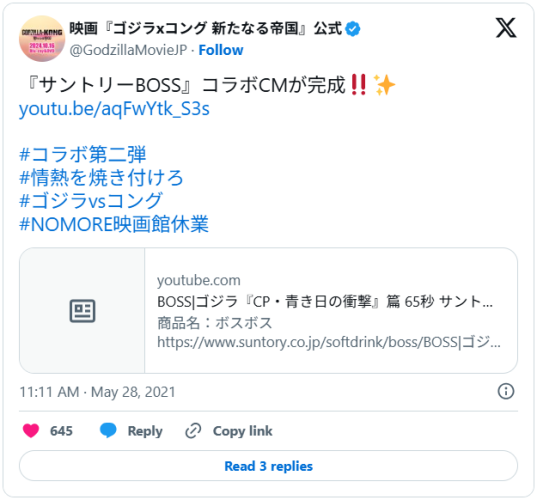The width and height of the screenshot is (537, 500).
Task: Open hashtag #NOMORE映画館休業
Action: [x=114, y=224]
